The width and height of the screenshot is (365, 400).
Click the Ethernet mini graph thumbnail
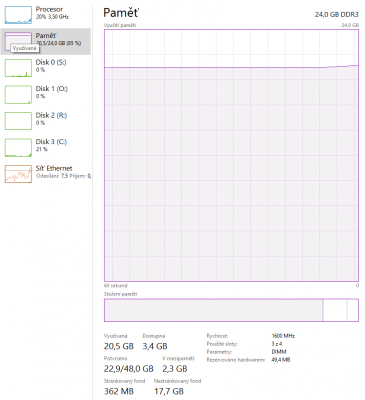[x=18, y=174]
